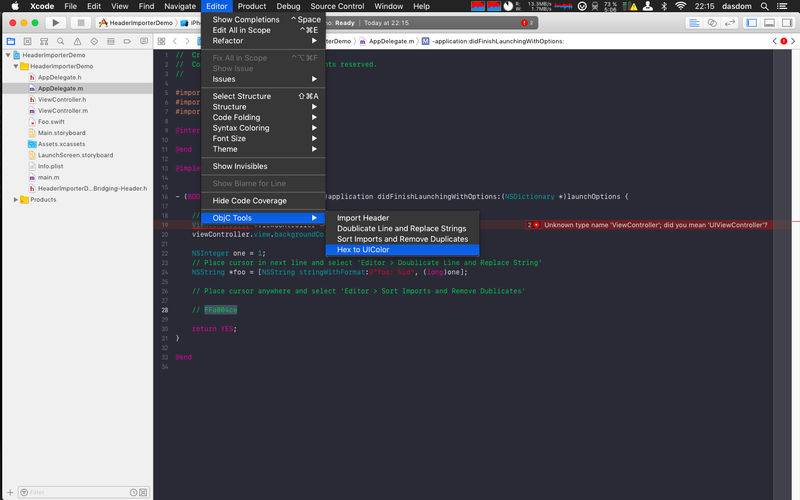The height and width of the screenshot is (500, 800).
Task: Open the Product menu
Action: coord(252,6)
